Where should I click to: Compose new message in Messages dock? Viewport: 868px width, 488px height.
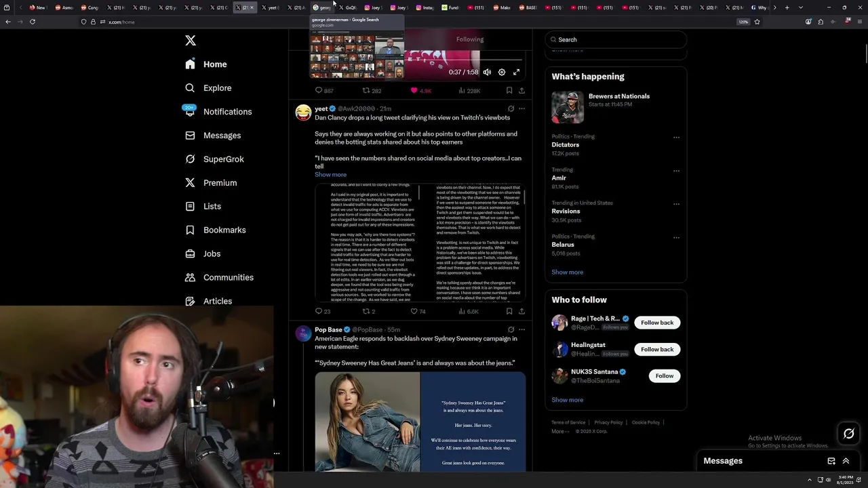[831, 461]
